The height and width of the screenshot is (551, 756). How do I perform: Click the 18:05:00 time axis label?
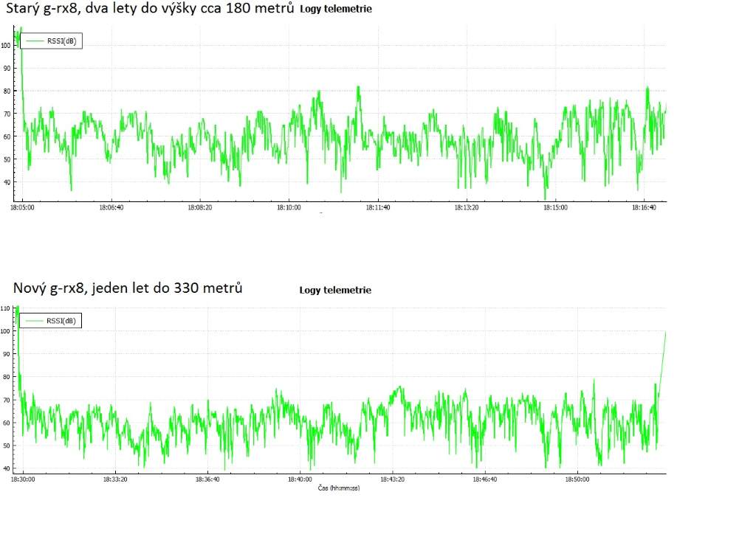(x=22, y=208)
